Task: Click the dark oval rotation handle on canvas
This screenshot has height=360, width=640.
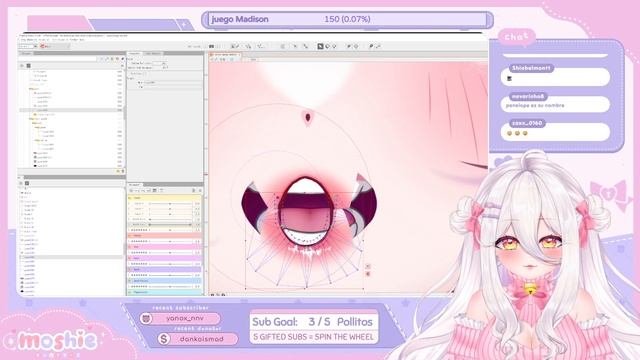Action: click(308, 118)
